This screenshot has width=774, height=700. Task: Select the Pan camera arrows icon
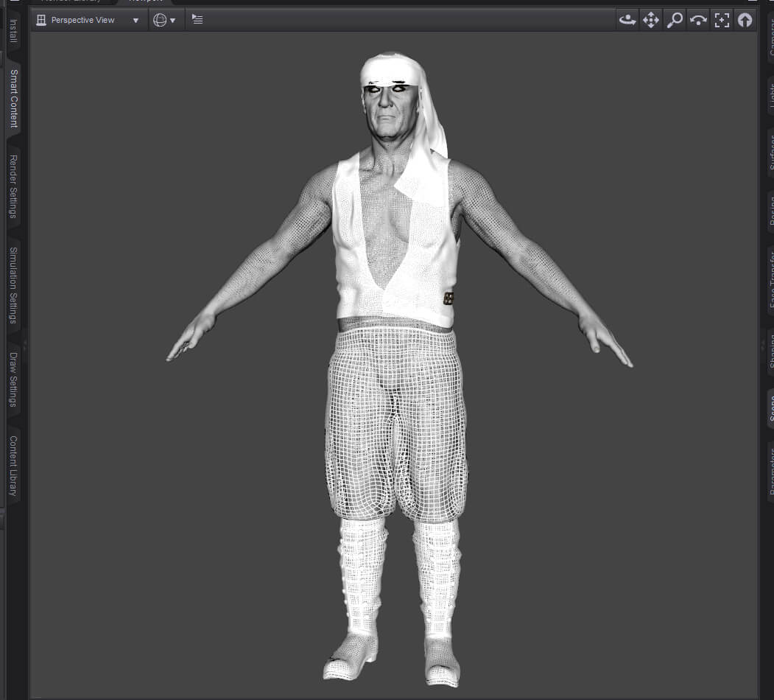(x=650, y=20)
